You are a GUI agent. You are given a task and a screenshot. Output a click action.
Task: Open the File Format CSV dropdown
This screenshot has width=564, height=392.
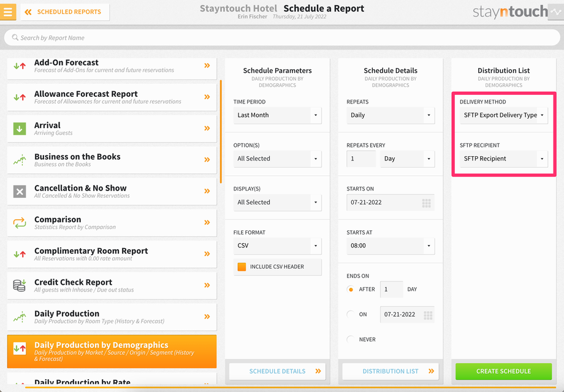[277, 246]
